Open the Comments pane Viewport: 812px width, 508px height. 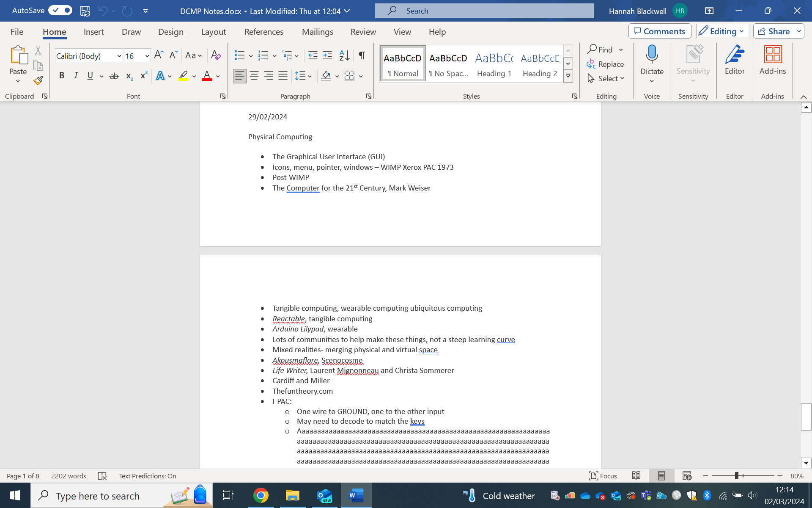coord(660,31)
